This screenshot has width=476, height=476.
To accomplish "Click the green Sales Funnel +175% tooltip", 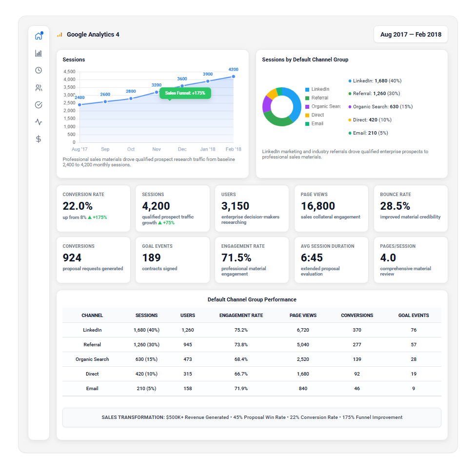I will (x=185, y=93).
